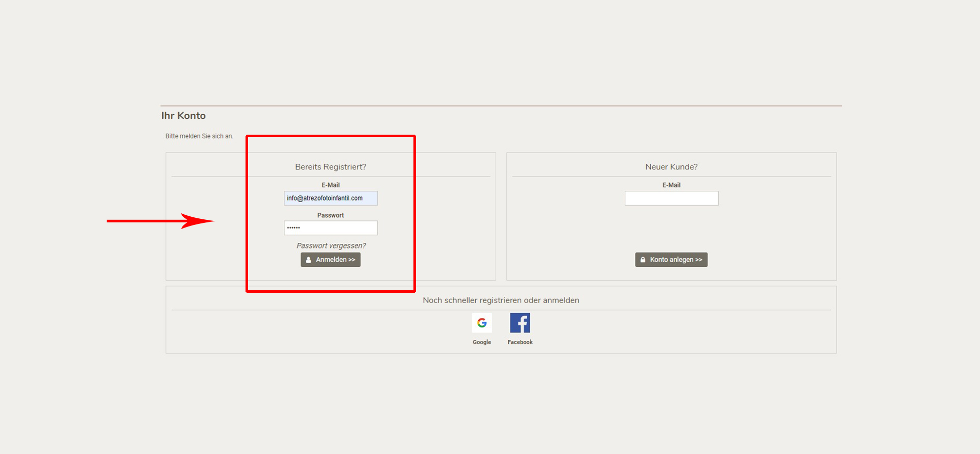The width and height of the screenshot is (980, 454).
Task: Click the Passwort field label
Action: tap(330, 215)
